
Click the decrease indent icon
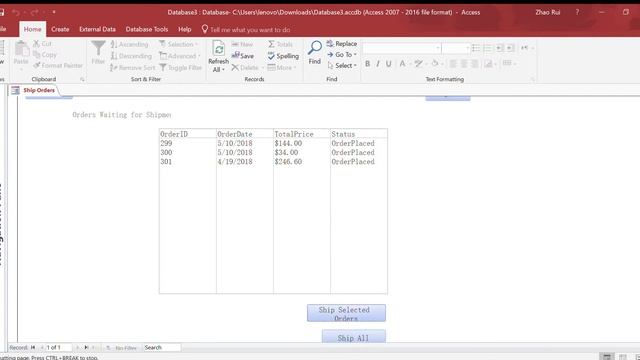tap(499, 48)
